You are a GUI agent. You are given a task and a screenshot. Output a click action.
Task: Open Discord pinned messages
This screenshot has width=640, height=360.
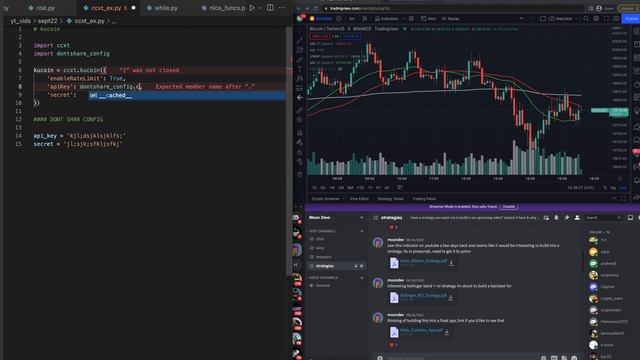click(567, 218)
